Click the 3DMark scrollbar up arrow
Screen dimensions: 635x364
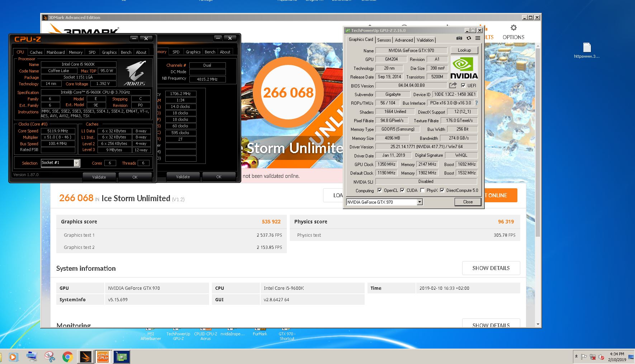[x=537, y=46]
